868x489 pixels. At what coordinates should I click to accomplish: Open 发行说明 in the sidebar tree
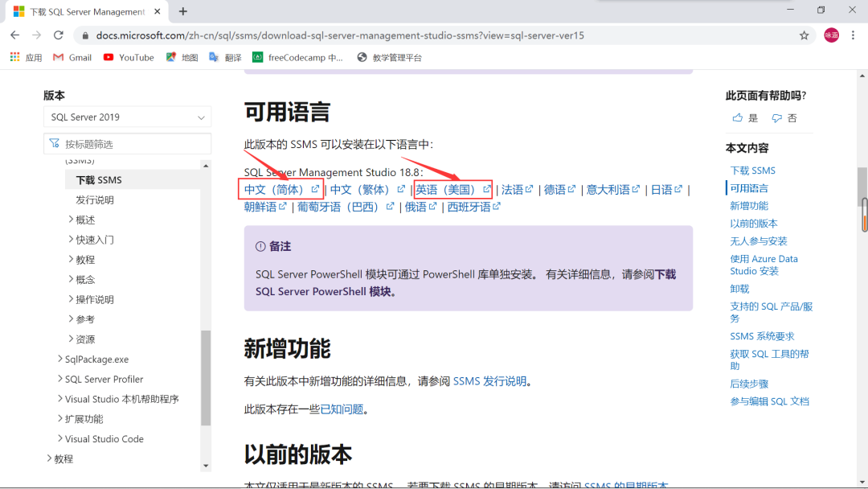(x=95, y=200)
